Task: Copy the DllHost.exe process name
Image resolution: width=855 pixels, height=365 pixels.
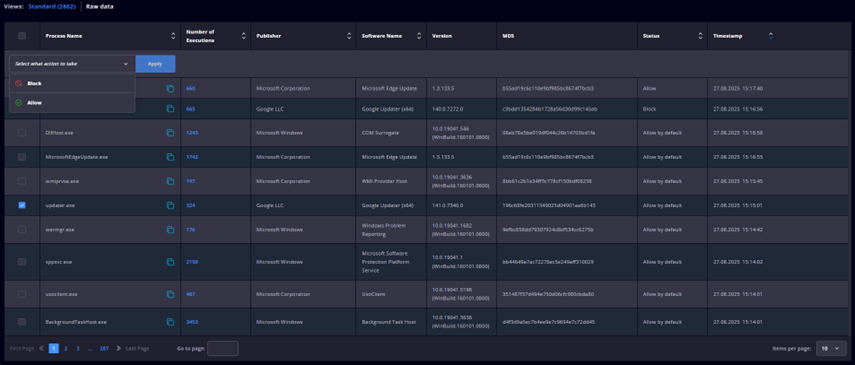Action: [x=170, y=133]
